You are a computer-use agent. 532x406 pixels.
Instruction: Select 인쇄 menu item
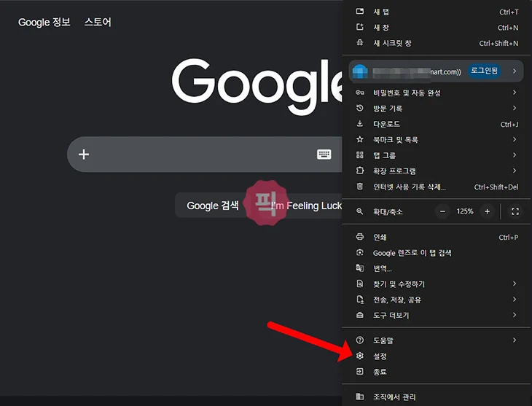(x=437, y=237)
